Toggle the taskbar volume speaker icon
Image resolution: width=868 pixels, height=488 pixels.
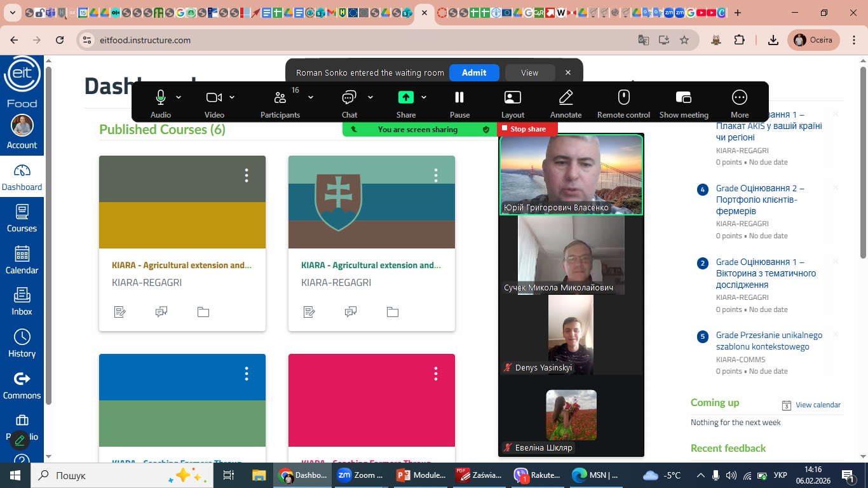click(x=731, y=475)
